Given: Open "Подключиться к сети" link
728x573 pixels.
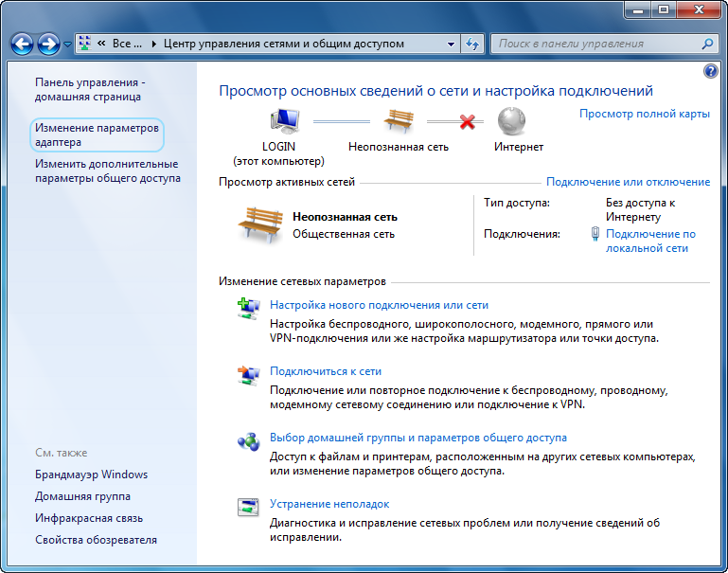Looking at the screenshot, I should point(326,371).
